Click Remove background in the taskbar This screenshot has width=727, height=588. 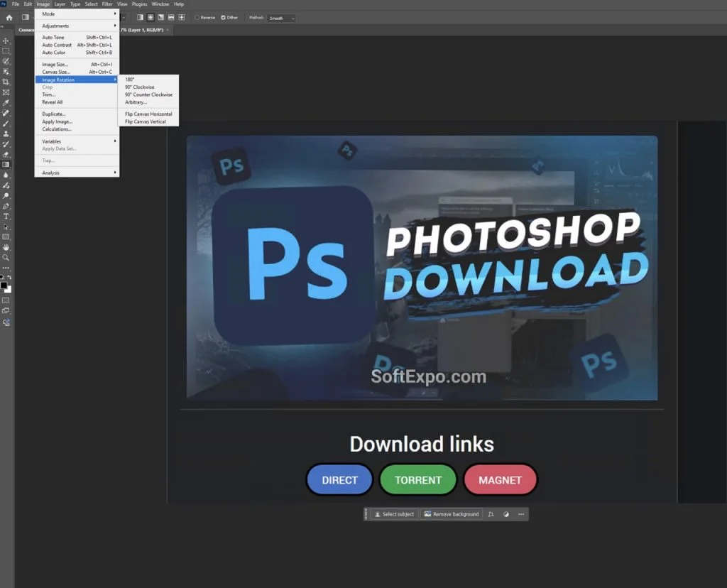(451, 513)
